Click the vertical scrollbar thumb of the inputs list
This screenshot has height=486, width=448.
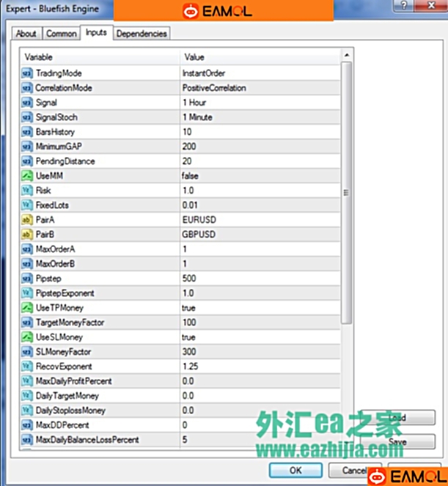(346, 193)
